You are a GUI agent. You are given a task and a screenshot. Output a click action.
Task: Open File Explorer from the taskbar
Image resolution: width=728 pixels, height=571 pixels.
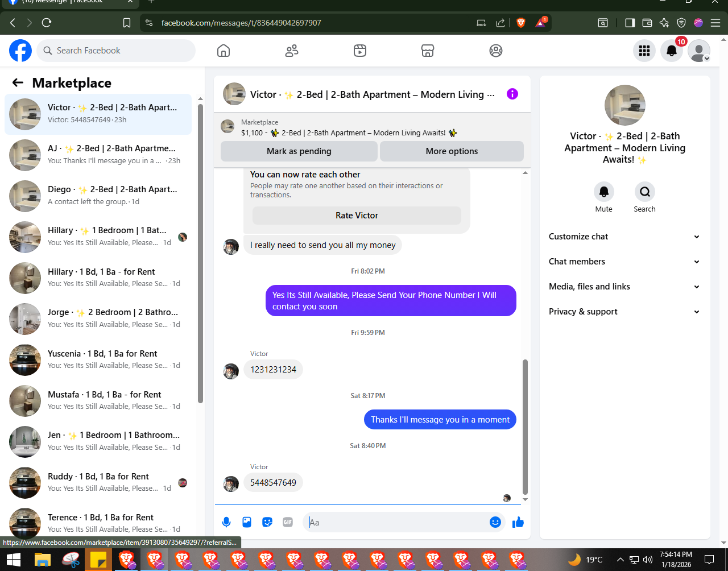click(43, 560)
